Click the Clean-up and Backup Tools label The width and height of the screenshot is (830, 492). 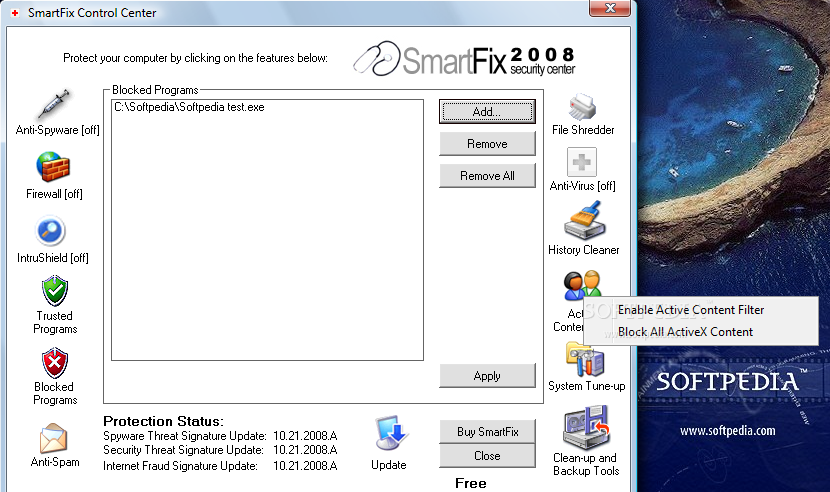[x=585, y=464]
